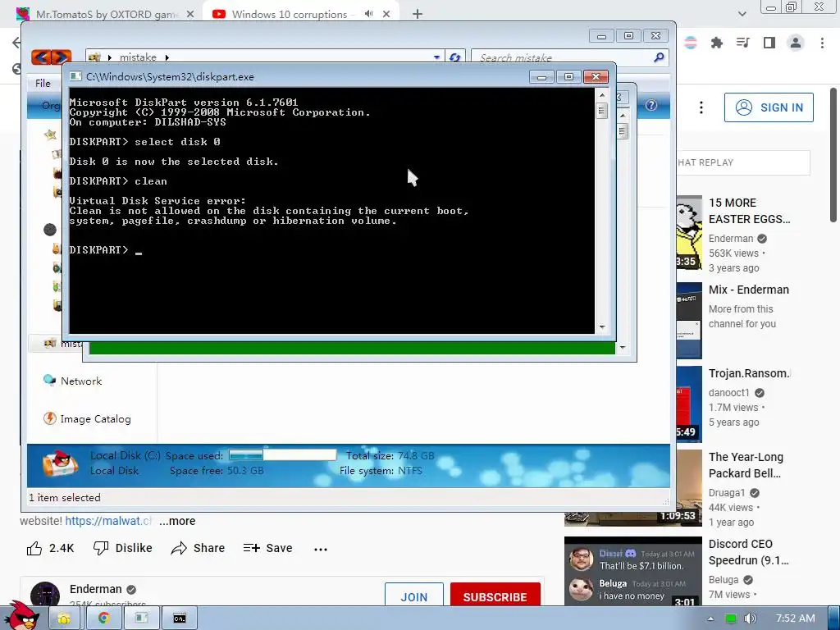
Task: Close the Mr.TomatoS tab
Action: click(190, 15)
